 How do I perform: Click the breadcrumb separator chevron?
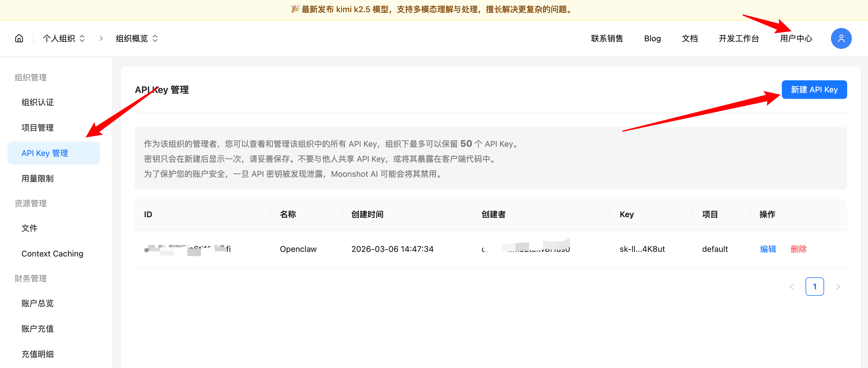[x=101, y=38]
